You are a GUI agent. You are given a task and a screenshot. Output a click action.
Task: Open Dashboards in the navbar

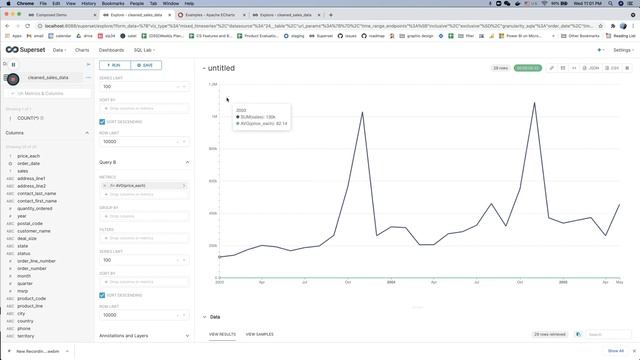(x=111, y=50)
